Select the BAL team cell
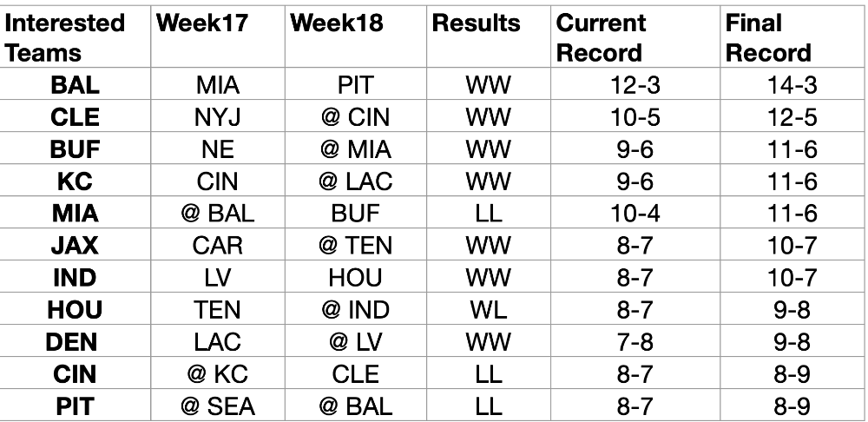This screenshot has width=868, height=422. (76, 84)
